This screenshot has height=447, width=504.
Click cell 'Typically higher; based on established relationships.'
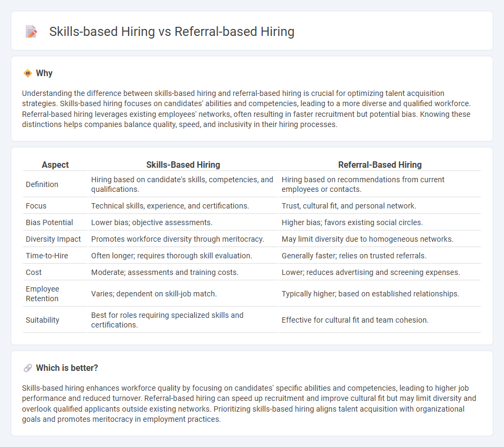click(380, 294)
